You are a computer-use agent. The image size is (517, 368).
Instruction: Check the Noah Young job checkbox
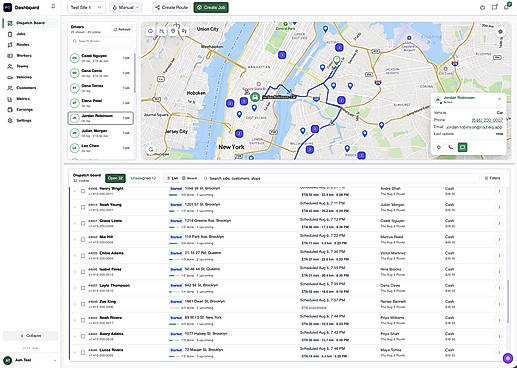[83, 207]
